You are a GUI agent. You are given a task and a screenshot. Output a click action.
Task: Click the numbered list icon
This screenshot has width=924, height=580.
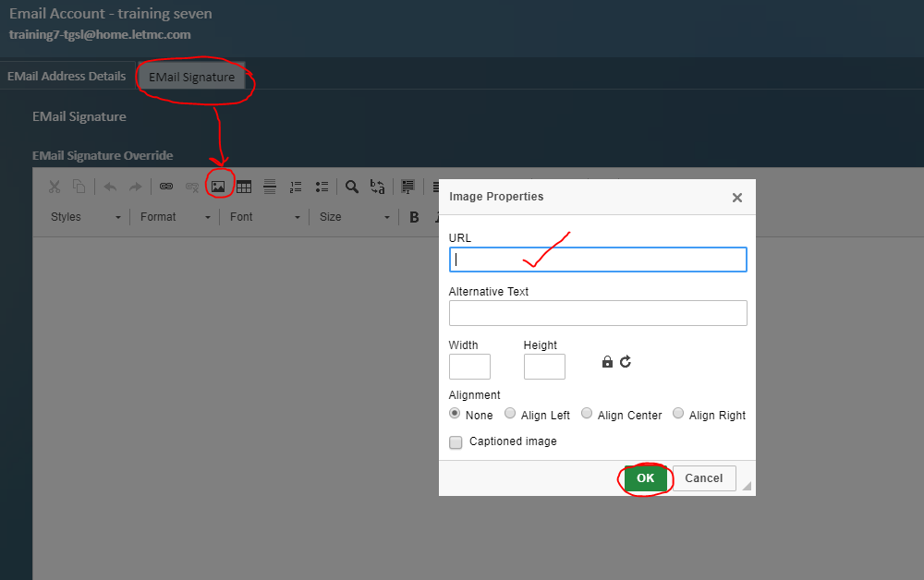tap(296, 187)
